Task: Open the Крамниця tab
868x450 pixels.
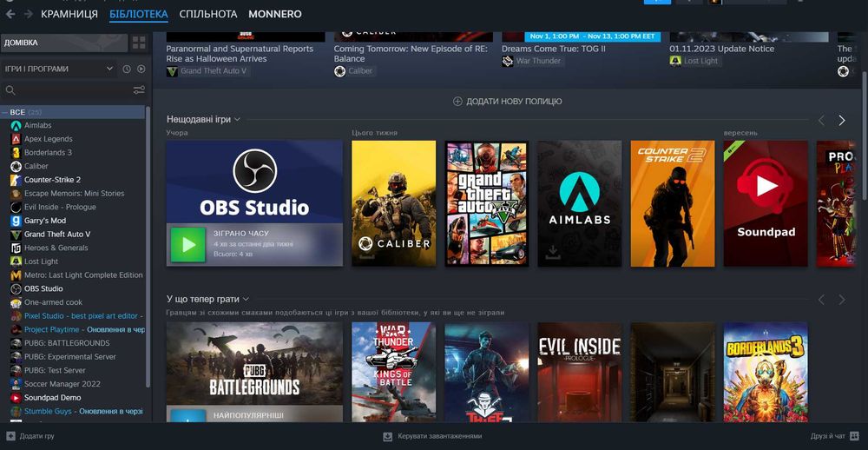Action: (69, 15)
